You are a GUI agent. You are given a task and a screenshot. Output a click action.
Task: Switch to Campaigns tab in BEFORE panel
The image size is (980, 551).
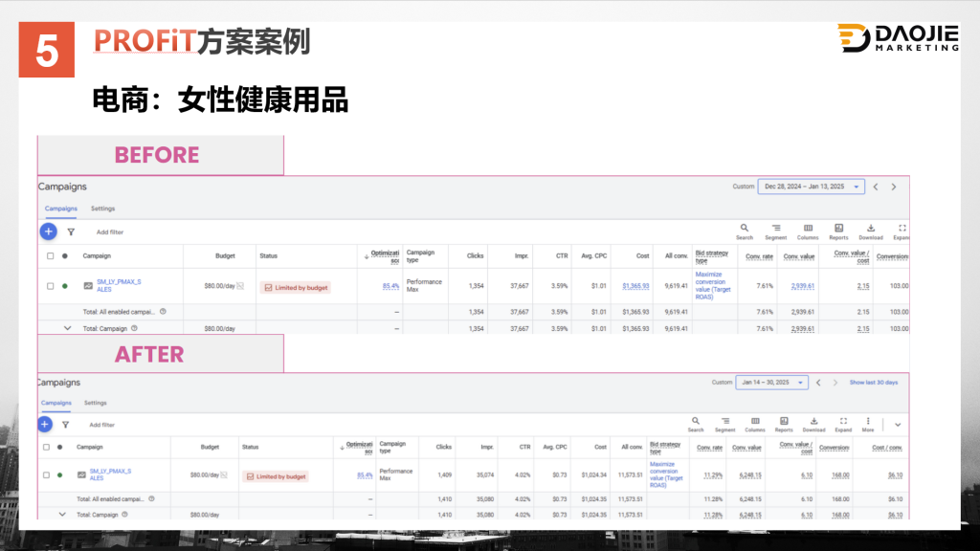tap(60, 209)
